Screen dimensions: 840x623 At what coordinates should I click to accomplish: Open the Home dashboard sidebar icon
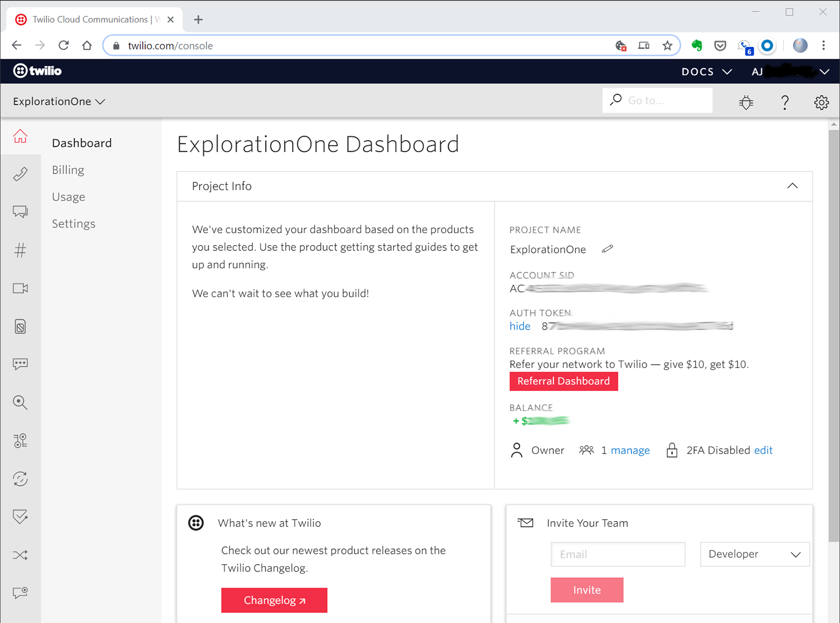(x=20, y=136)
